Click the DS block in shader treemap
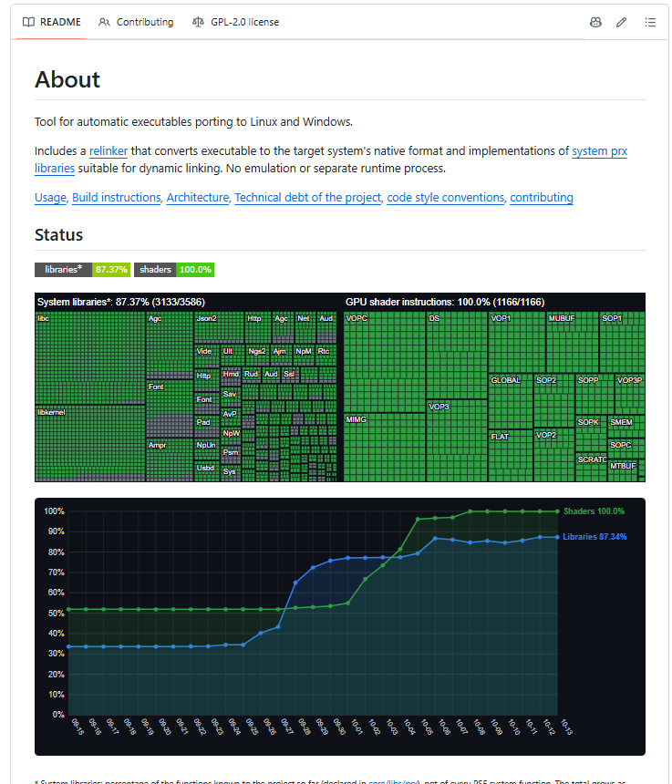 (x=457, y=355)
